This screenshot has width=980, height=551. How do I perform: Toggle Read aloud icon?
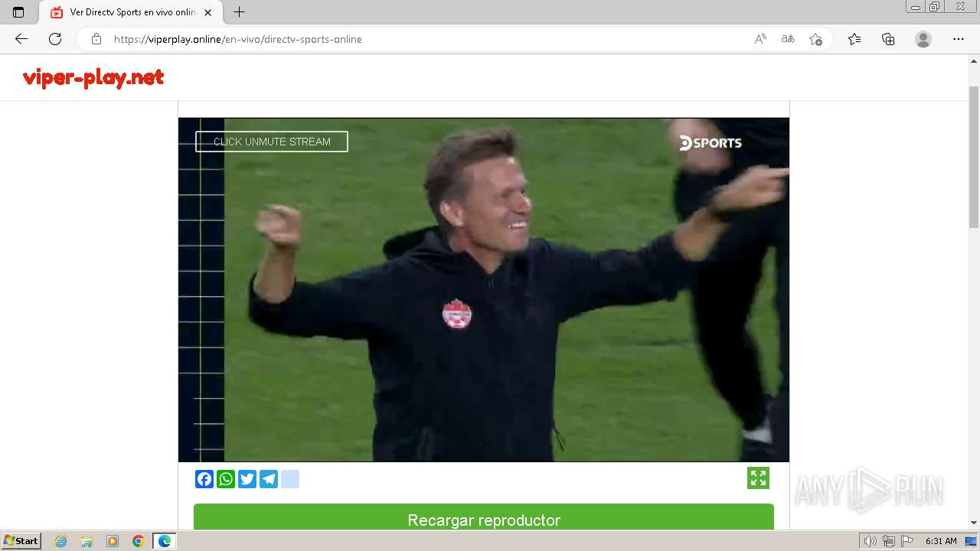760,39
